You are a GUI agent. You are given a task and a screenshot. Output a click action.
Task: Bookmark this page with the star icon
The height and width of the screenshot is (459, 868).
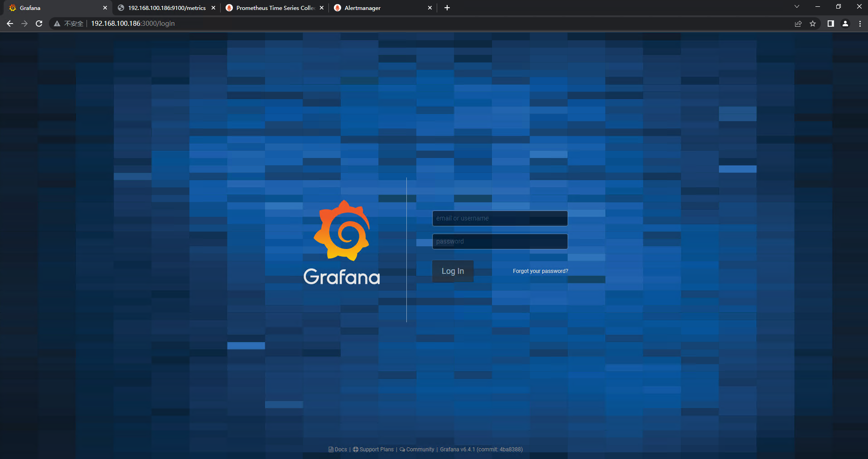coord(813,24)
